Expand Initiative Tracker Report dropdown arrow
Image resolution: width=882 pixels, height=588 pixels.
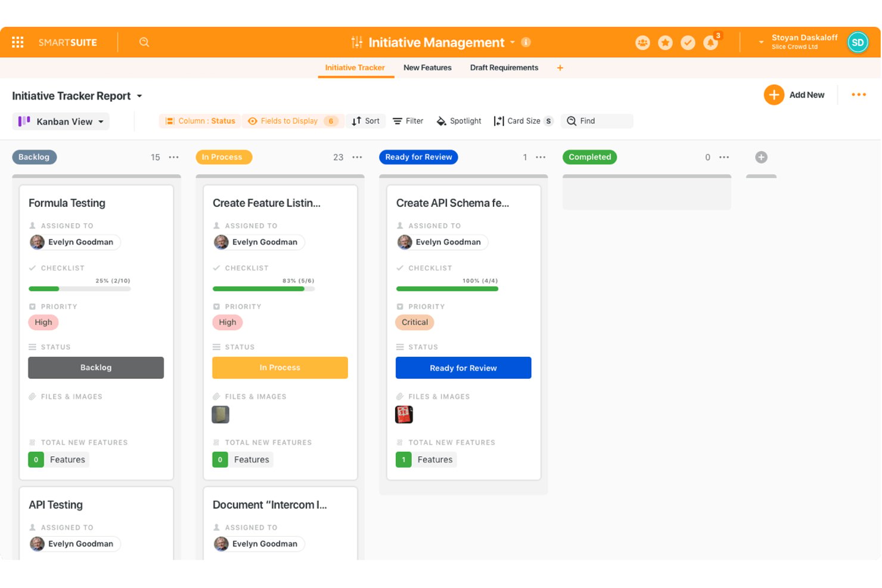(139, 96)
